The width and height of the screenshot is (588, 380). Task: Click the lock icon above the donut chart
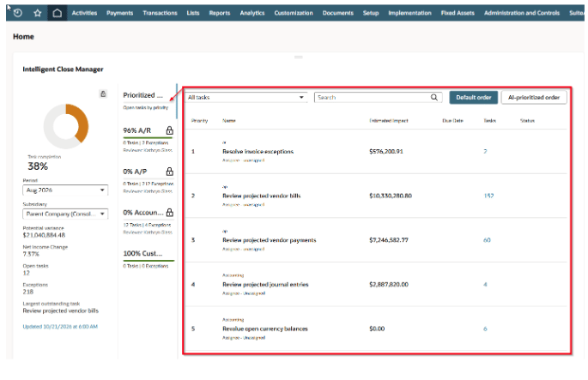(103, 93)
